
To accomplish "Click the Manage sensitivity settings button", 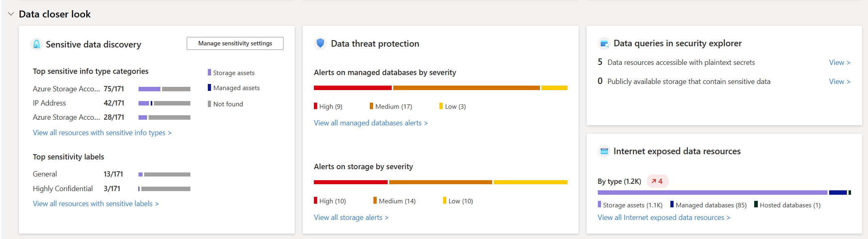I will 235,43.
